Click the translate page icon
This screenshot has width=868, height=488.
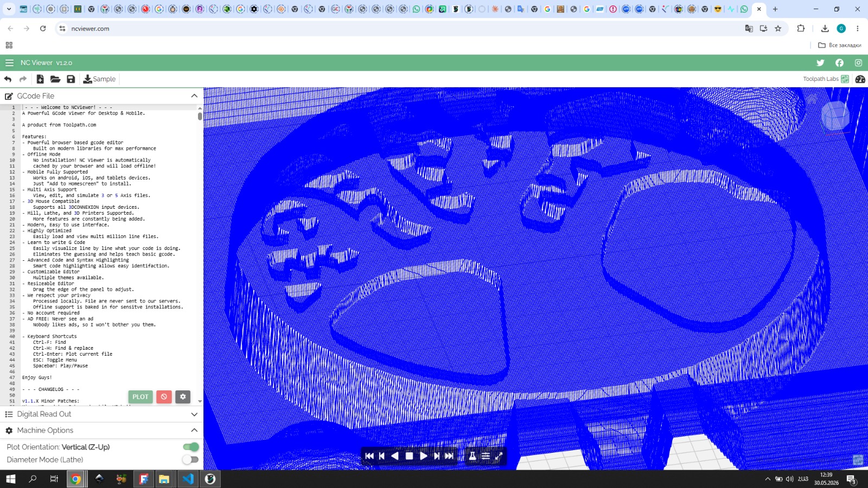click(x=749, y=29)
